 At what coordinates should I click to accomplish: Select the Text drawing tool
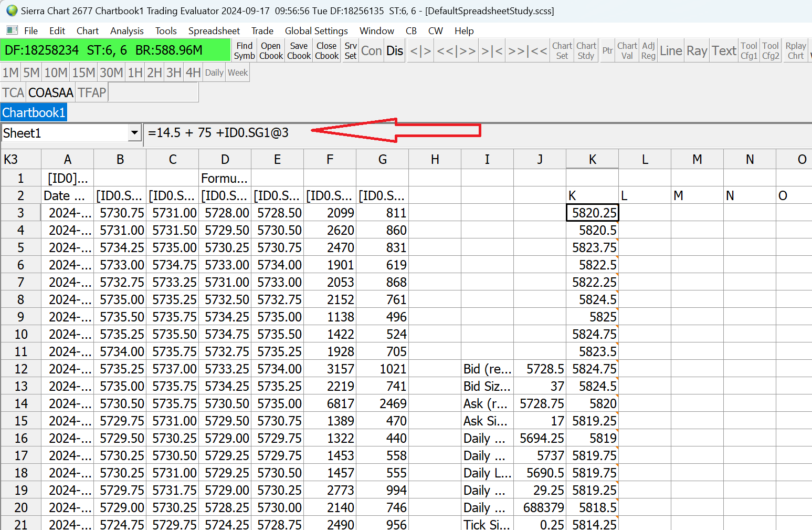tap(724, 50)
